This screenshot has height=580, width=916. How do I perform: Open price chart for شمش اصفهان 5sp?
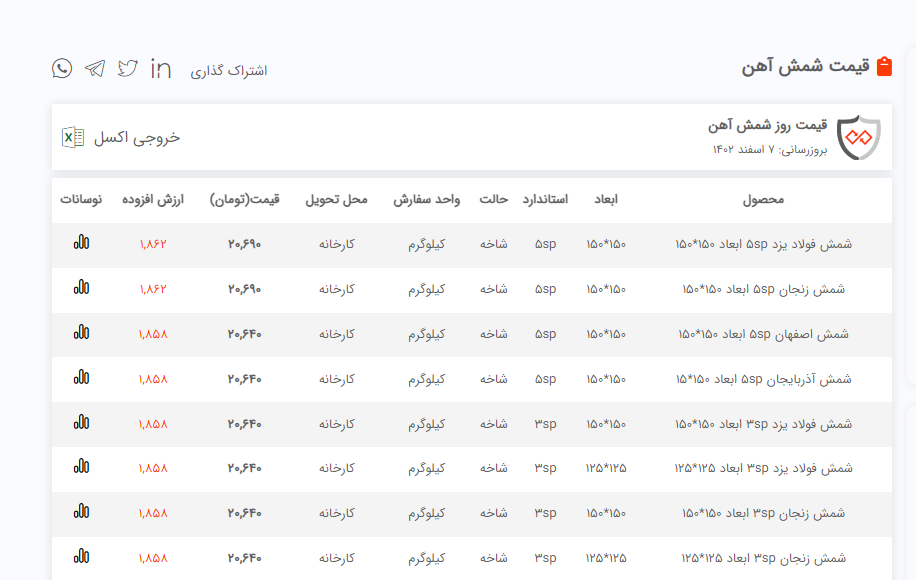81,333
